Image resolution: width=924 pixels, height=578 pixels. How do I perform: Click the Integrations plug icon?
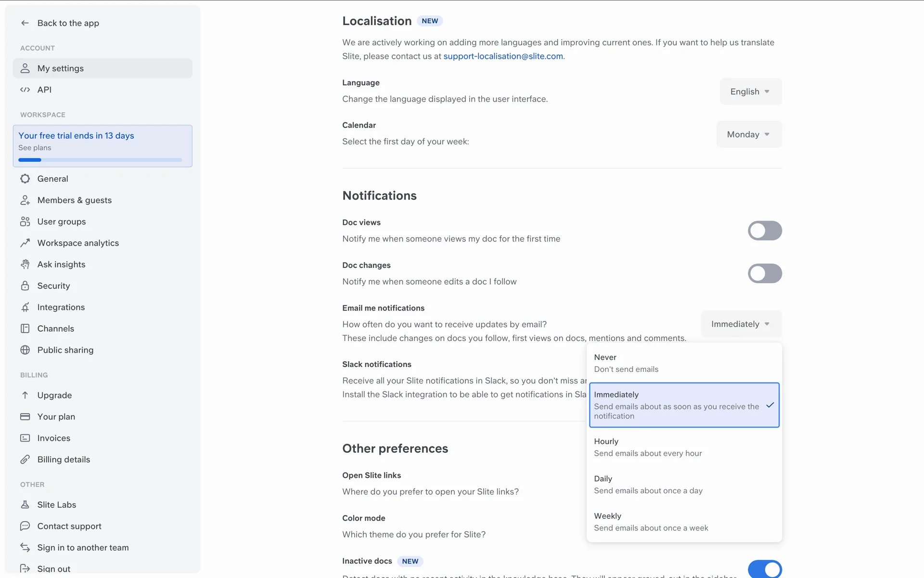(x=25, y=307)
